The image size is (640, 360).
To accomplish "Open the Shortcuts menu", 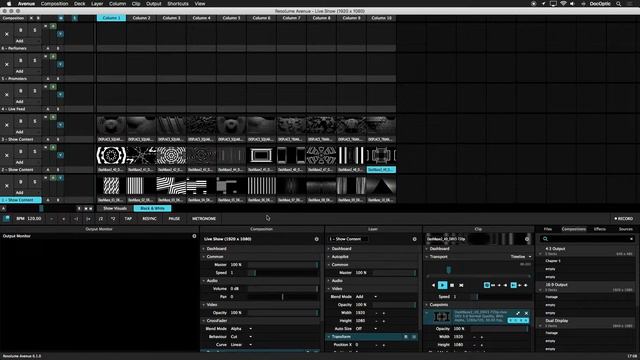I will 178,4.
